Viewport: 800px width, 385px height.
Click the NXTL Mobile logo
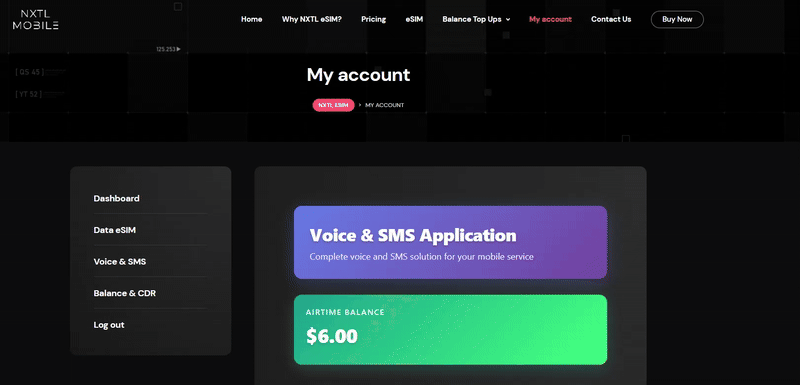point(36,19)
